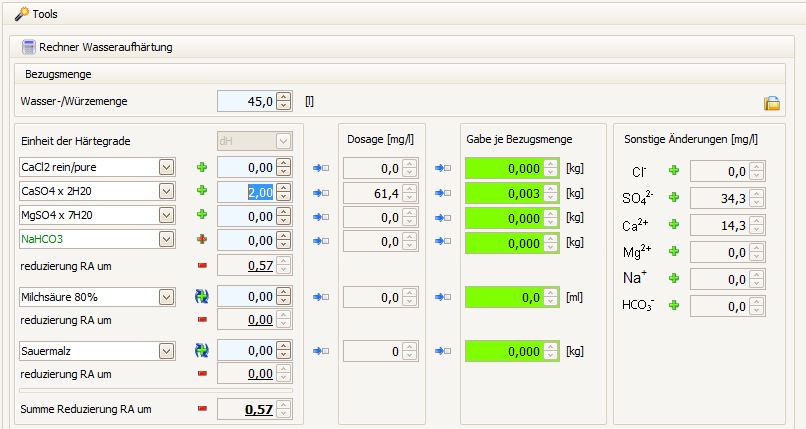Click the refresh icon beside Milchsäure 80%
The image size is (806, 429).
tap(202, 296)
